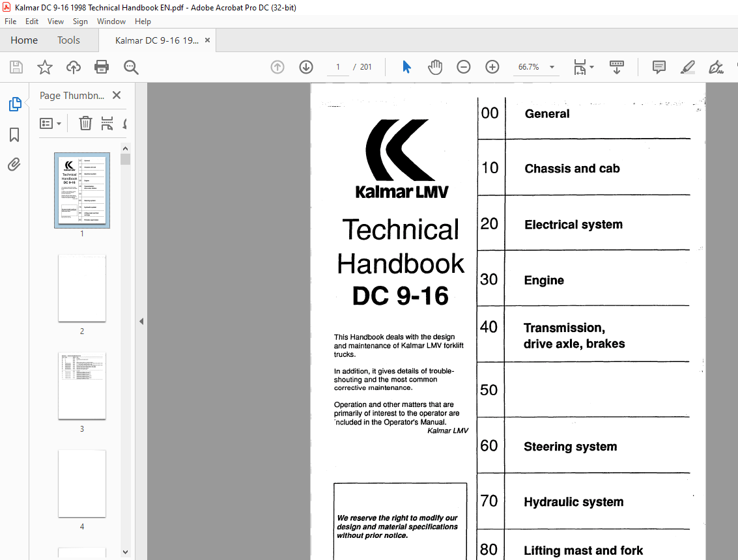Toggle the Page Thumbnails panel icon
Viewport: 738px width, 560px height.
tap(14, 103)
